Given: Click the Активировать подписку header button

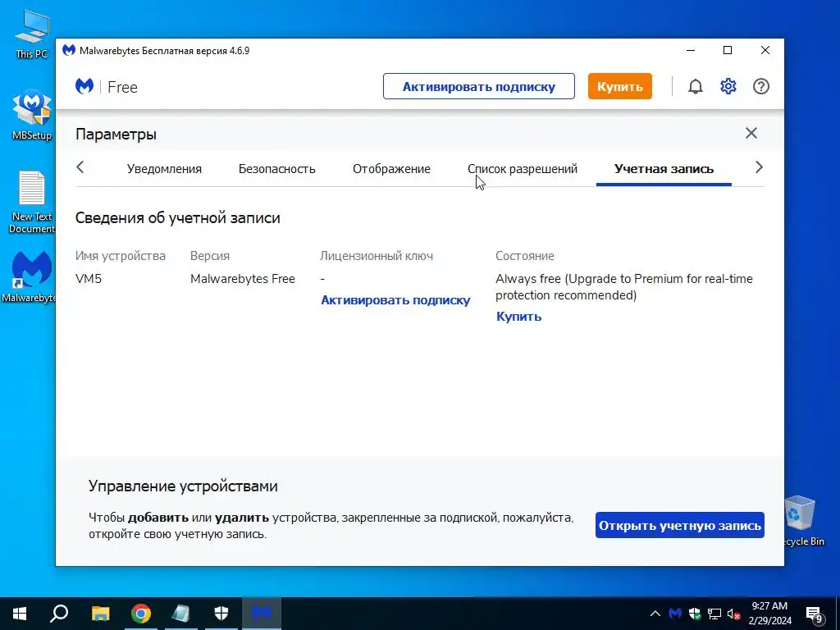Looking at the screenshot, I should click(479, 86).
